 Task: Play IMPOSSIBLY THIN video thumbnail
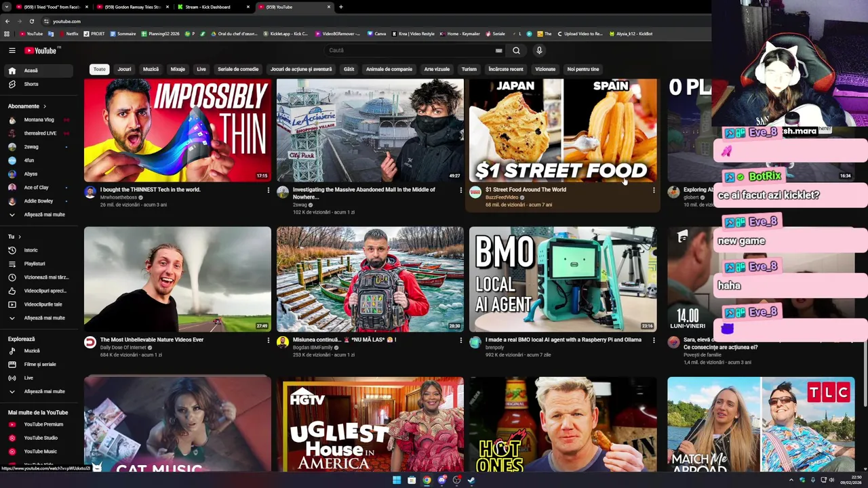click(178, 130)
